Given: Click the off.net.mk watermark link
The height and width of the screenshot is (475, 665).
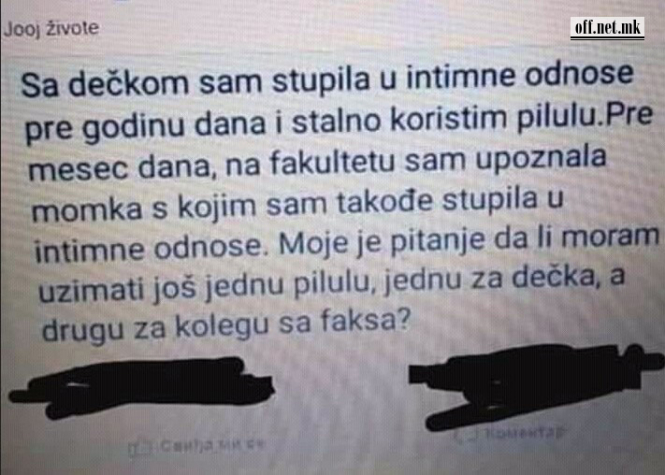Looking at the screenshot, I should [607, 28].
